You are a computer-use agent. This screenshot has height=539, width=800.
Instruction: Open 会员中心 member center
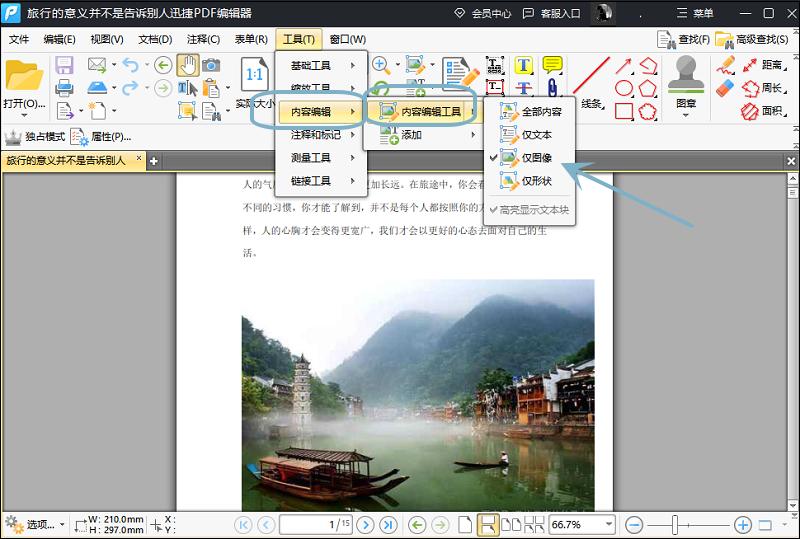pyautogui.click(x=483, y=13)
